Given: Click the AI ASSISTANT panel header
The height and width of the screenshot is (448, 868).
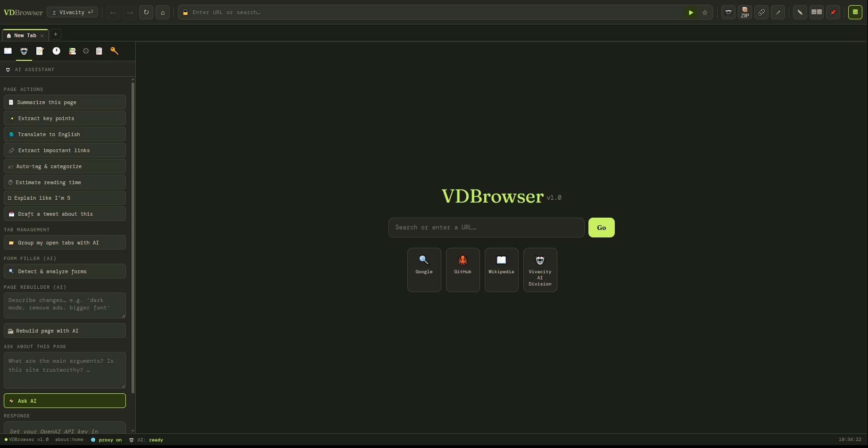Looking at the screenshot, I should [67, 69].
